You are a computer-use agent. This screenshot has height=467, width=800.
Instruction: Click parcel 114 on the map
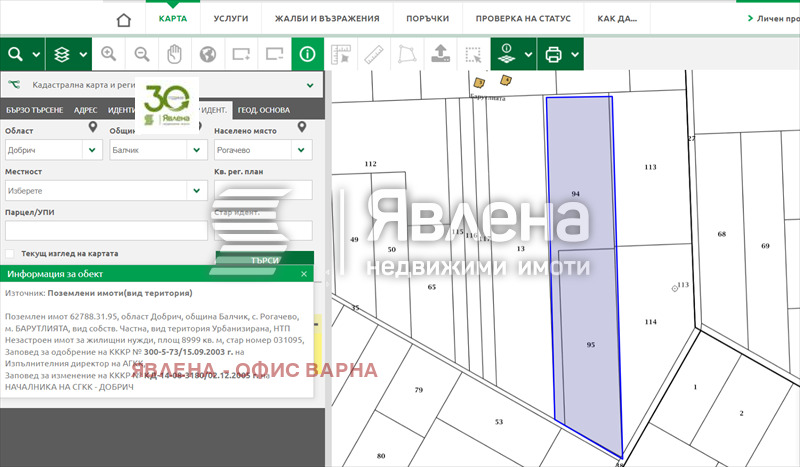pos(650,321)
